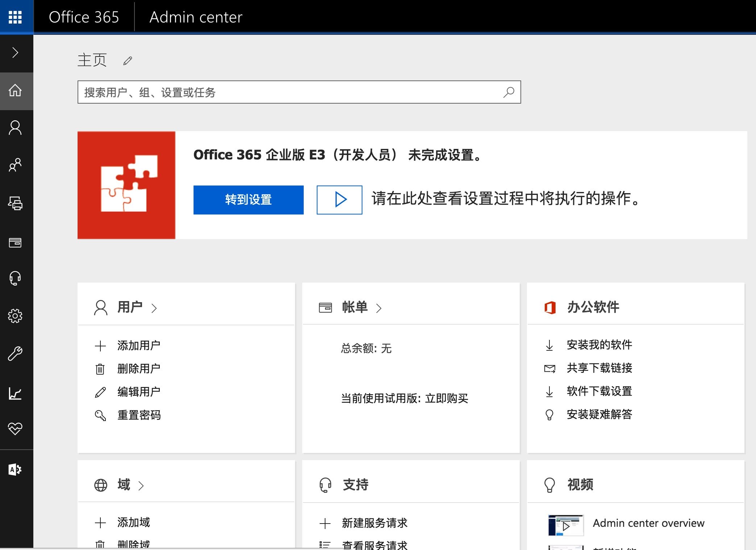The width and height of the screenshot is (756, 550).
Task: Open the Admin center overview video thumbnail
Action: pos(566,525)
